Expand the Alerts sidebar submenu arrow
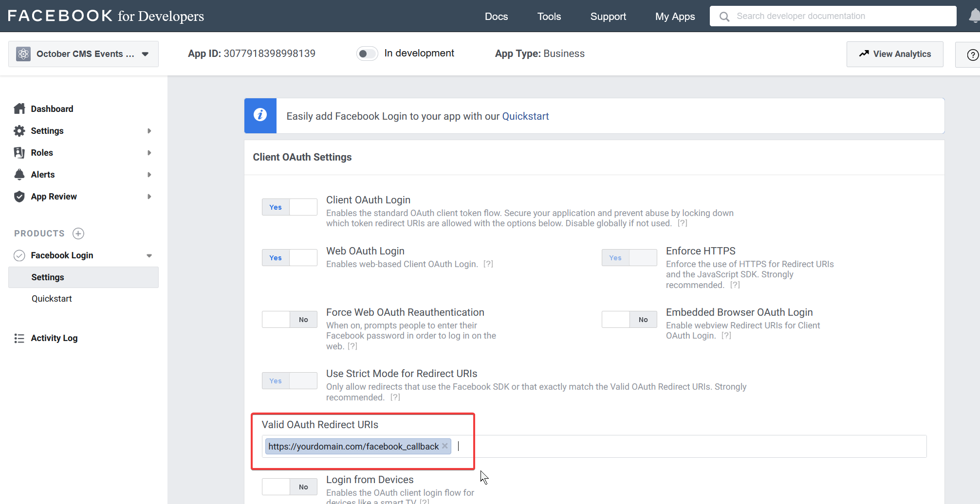Screen dimensions: 980x504 point(149,175)
